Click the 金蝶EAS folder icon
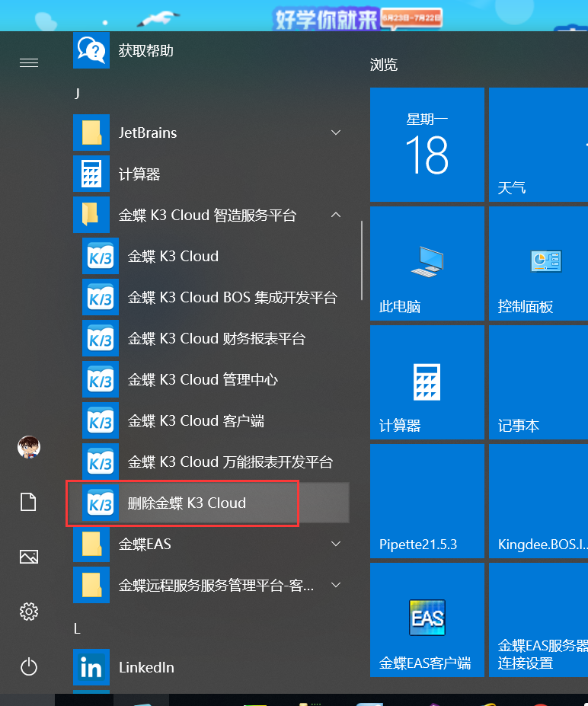Viewport: 588px width, 706px height. pos(91,544)
